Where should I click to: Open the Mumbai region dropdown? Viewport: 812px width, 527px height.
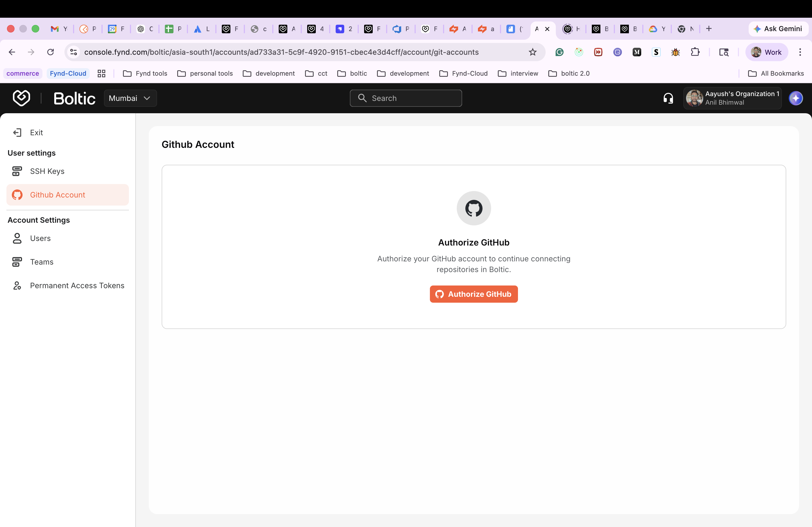[x=130, y=98]
